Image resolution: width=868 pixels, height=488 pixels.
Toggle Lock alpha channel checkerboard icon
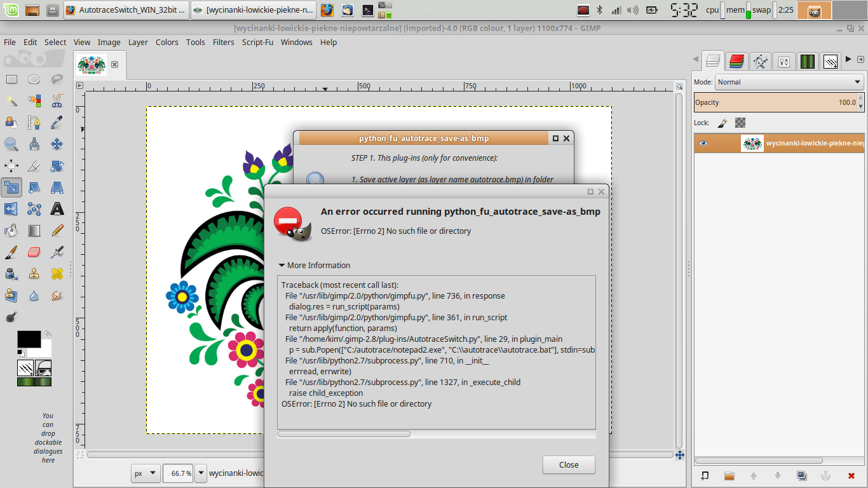pyautogui.click(x=740, y=123)
